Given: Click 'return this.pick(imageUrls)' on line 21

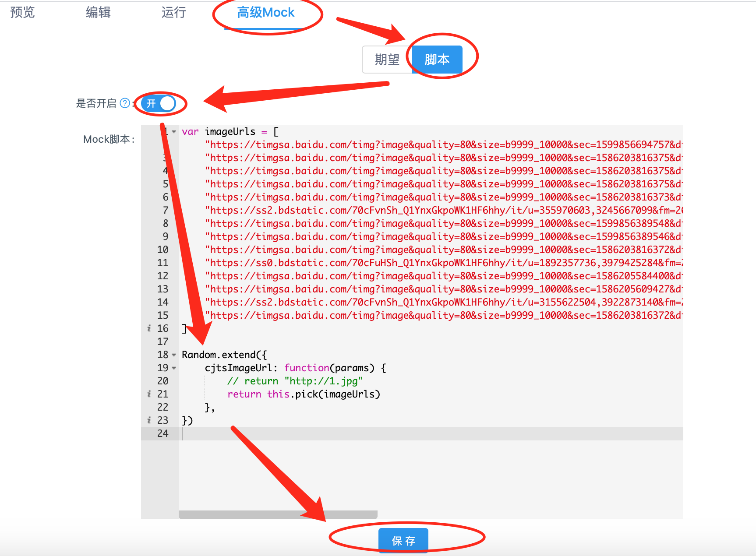Looking at the screenshot, I should [x=304, y=394].
